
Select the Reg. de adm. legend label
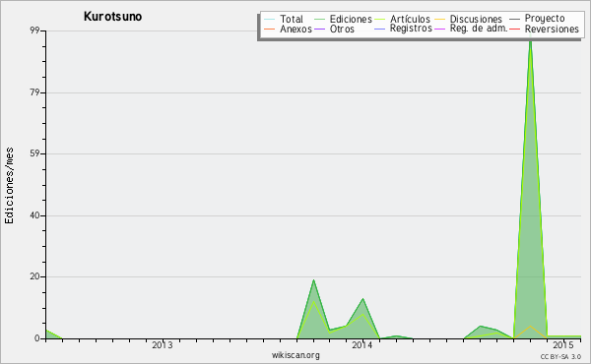click(479, 29)
